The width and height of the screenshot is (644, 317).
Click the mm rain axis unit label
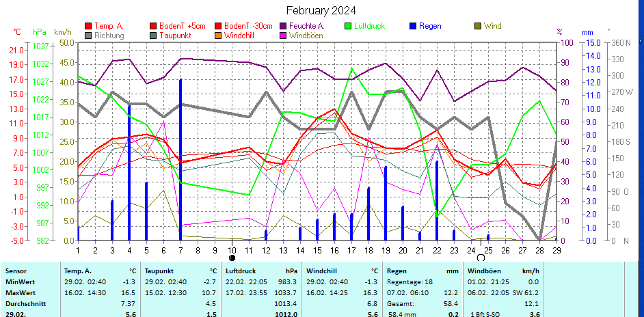588,32
